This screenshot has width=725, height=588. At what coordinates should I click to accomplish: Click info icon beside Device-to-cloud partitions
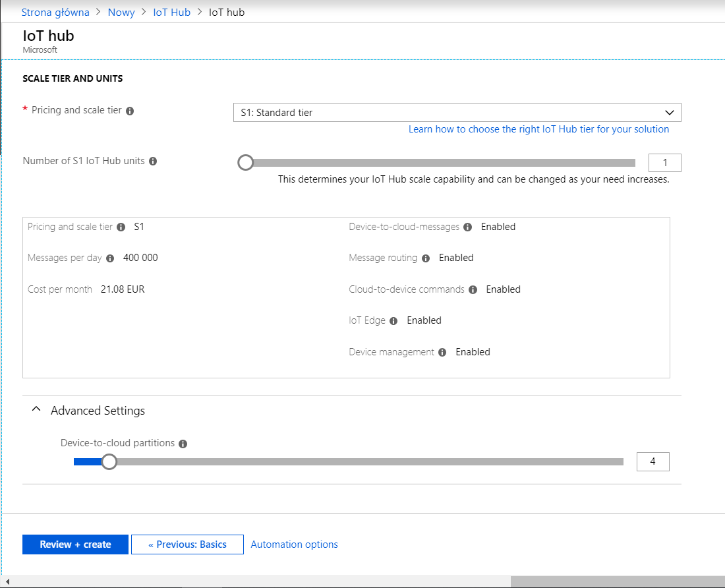click(183, 444)
